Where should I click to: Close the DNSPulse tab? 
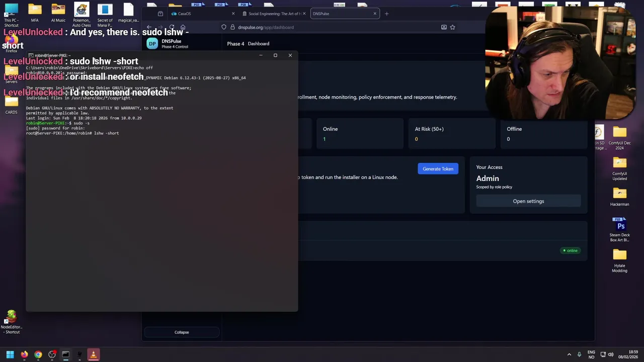[x=375, y=14]
